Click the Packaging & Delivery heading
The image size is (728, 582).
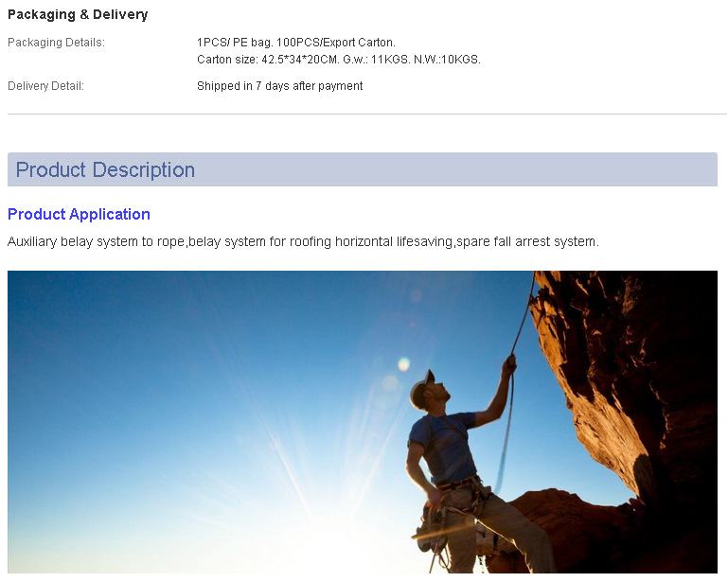[x=78, y=14]
